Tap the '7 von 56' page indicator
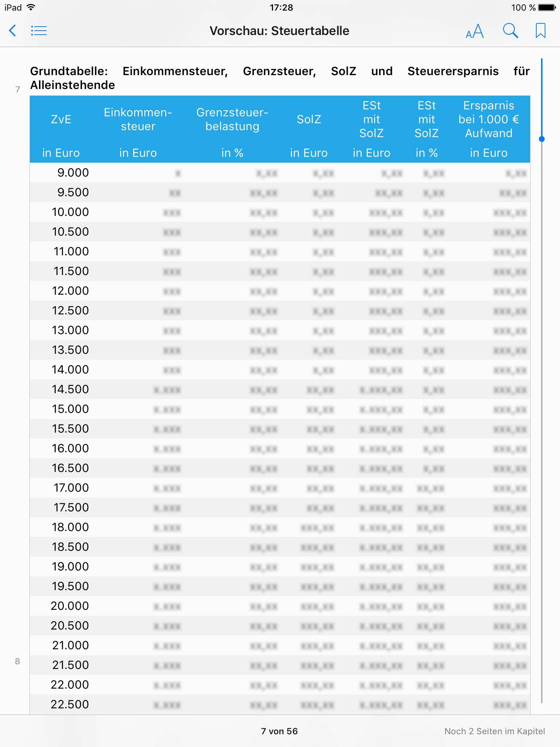560x747 pixels. 279,731
